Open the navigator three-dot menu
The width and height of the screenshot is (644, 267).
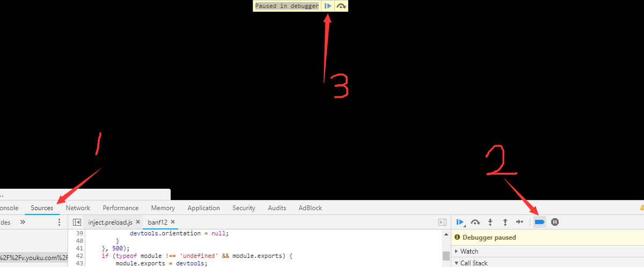point(59,222)
